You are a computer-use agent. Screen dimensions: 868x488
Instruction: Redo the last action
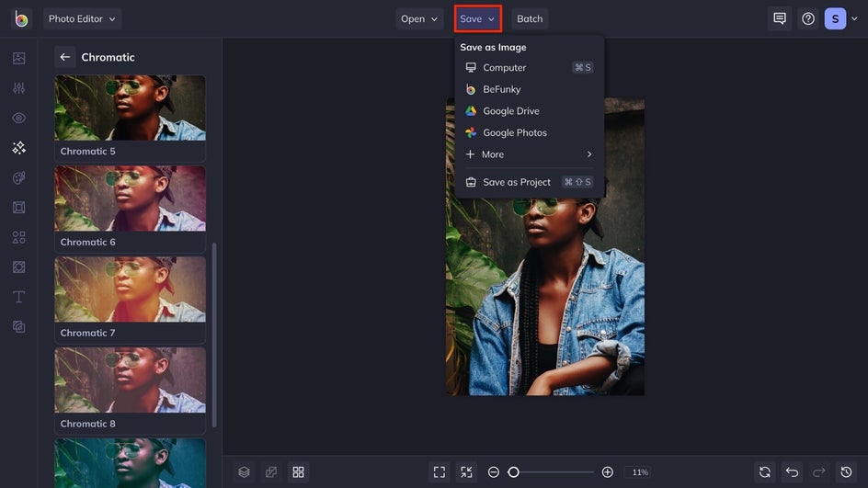[x=819, y=472]
